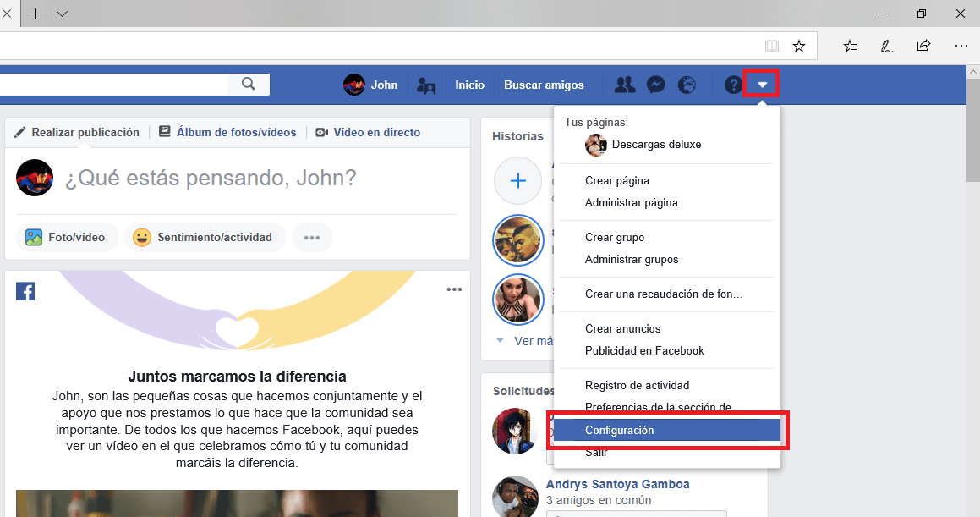Click the add notes pen icon
This screenshot has width=980, height=517.
point(886,46)
